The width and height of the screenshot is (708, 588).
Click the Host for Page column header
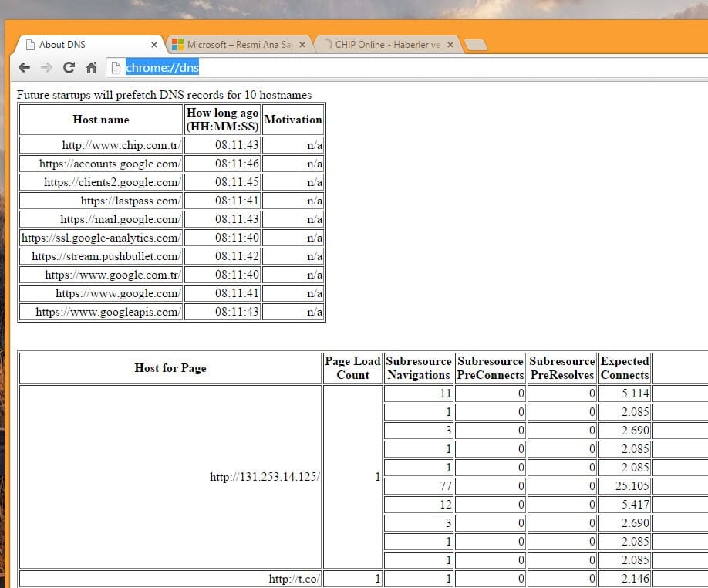[170, 368]
